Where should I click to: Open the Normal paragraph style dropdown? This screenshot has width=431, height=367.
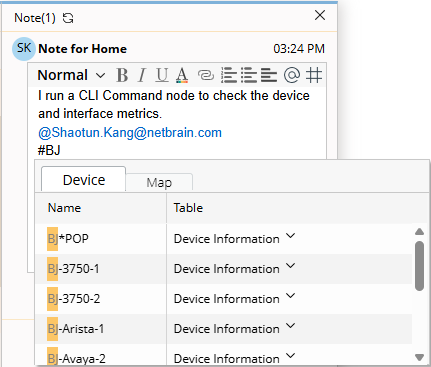pyautogui.click(x=71, y=75)
